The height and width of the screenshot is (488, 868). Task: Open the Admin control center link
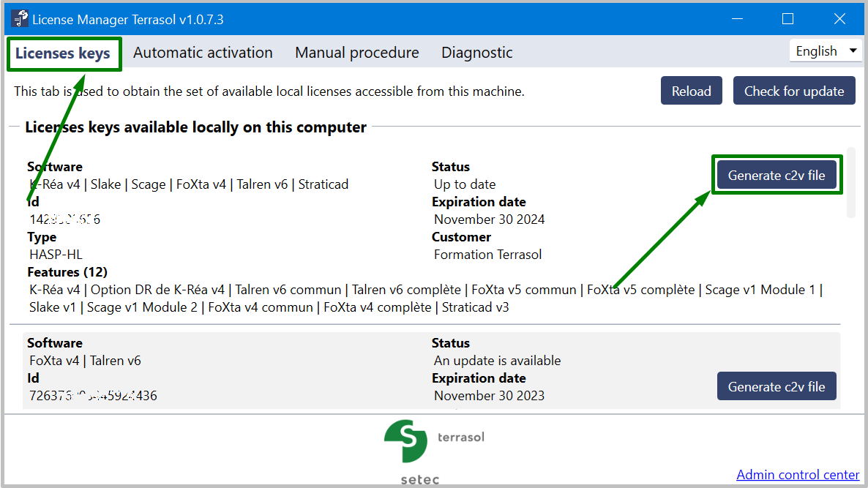798,475
